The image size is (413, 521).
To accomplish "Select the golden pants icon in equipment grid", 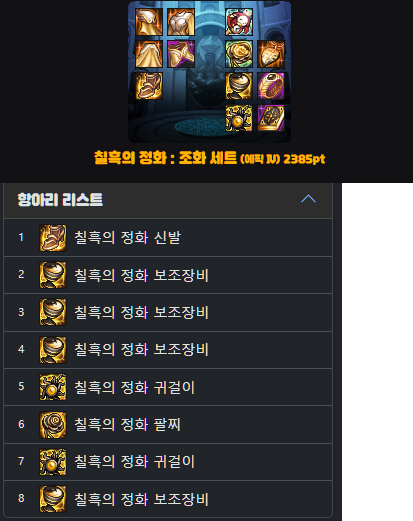I will tap(149, 54).
